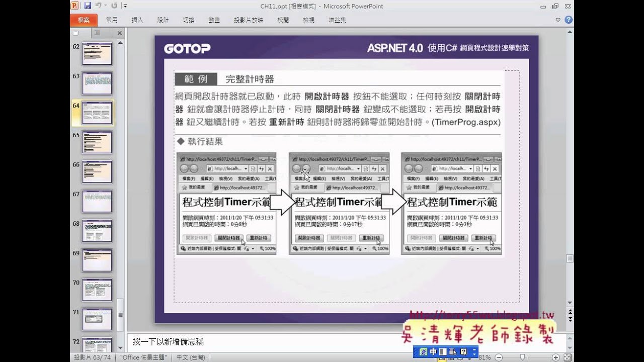Click the zoom slider handle
The image size is (644, 362).
[523, 357]
